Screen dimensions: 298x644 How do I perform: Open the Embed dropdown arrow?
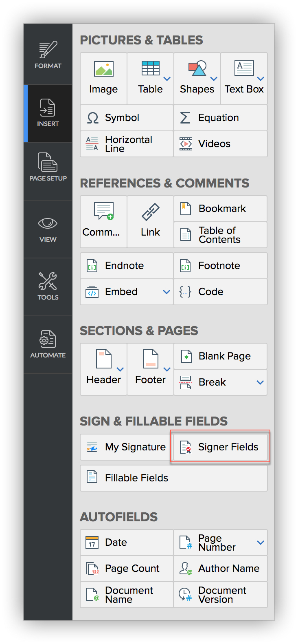coord(167,292)
